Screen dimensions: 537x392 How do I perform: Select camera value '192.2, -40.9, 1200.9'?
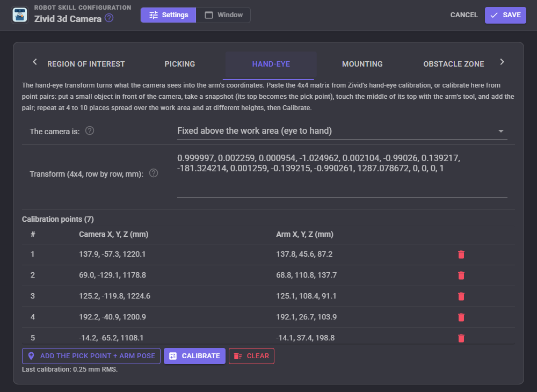pos(112,317)
